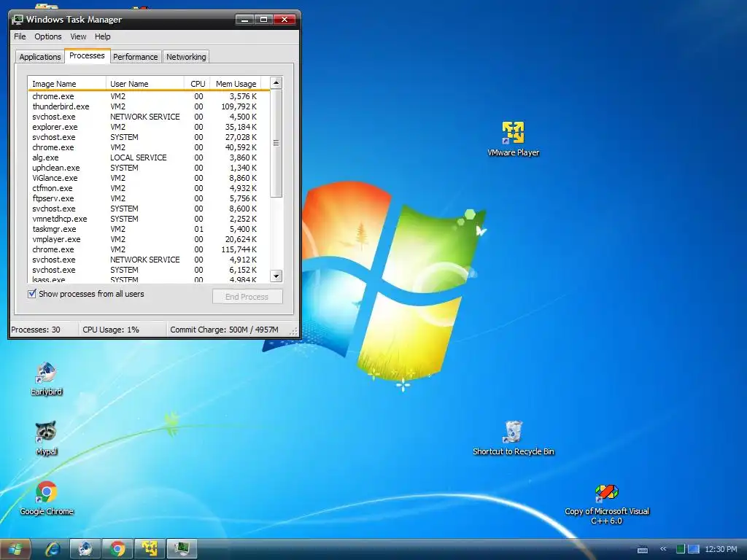This screenshot has width=747, height=560.
Task: Select chrome.exe using 115,744 K memory
Action: [148, 249]
